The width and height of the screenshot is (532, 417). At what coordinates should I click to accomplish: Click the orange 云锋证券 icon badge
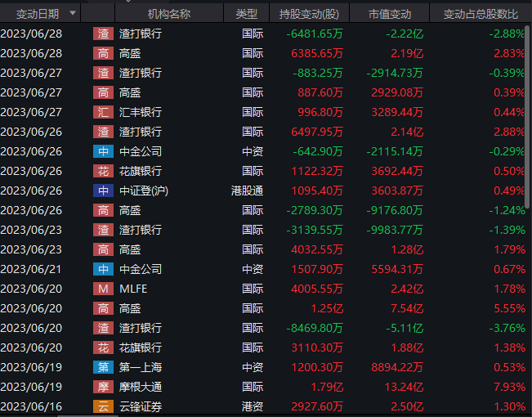[103, 406]
